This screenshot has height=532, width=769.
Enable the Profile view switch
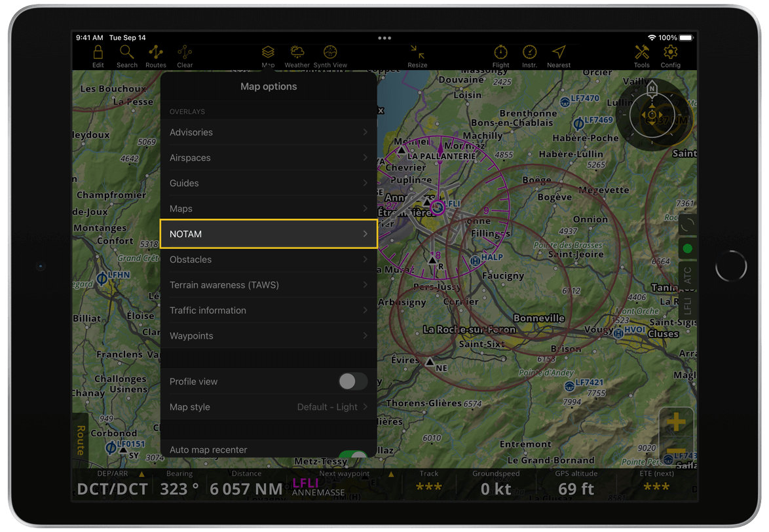click(352, 381)
